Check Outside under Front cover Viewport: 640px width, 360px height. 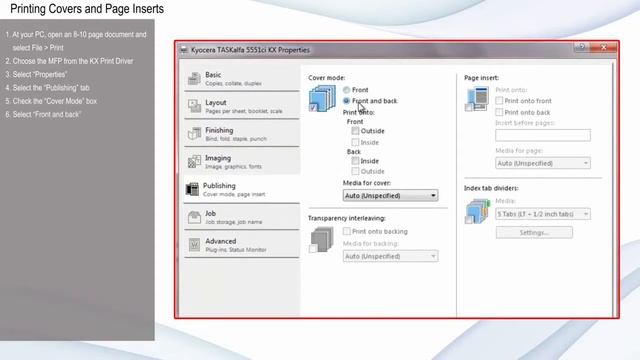355,131
